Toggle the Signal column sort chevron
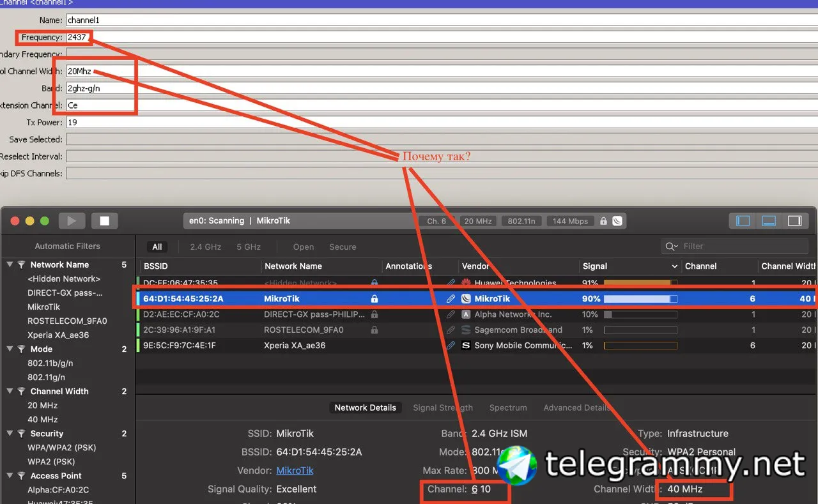This screenshot has height=504, width=818. [674, 266]
